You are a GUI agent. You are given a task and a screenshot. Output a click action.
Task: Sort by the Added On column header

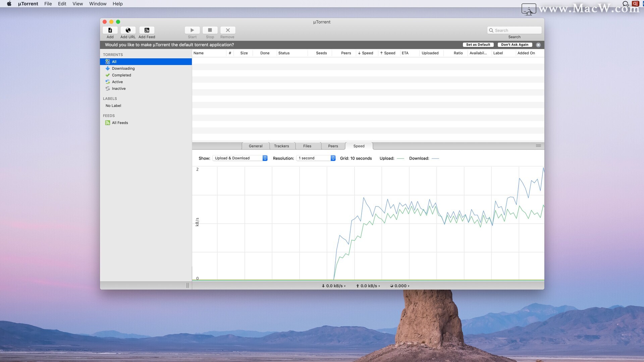pyautogui.click(x=530, y=53)
